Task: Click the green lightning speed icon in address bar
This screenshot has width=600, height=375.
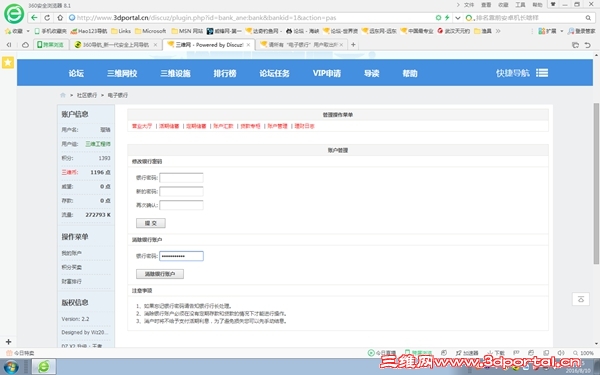Action: [x=447, y=18]
